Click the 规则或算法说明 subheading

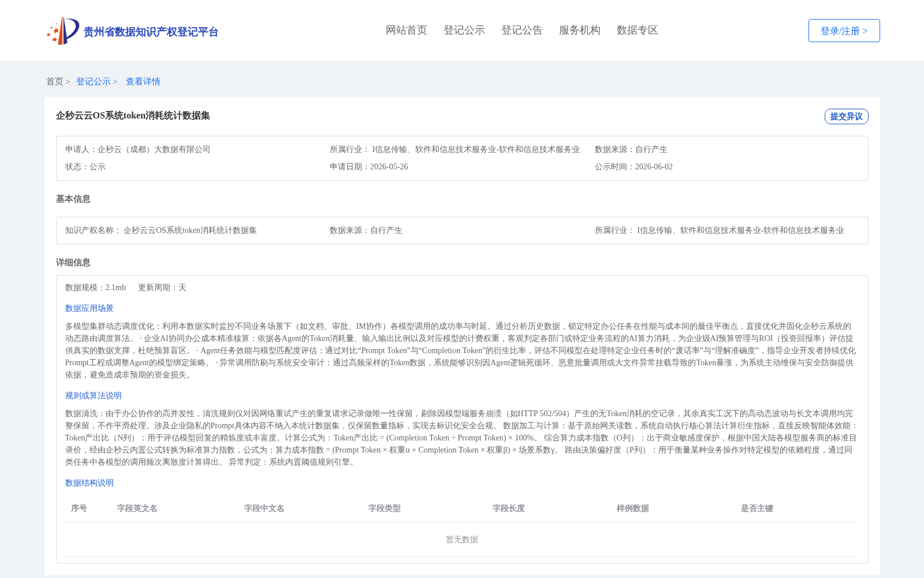(94, 395)
